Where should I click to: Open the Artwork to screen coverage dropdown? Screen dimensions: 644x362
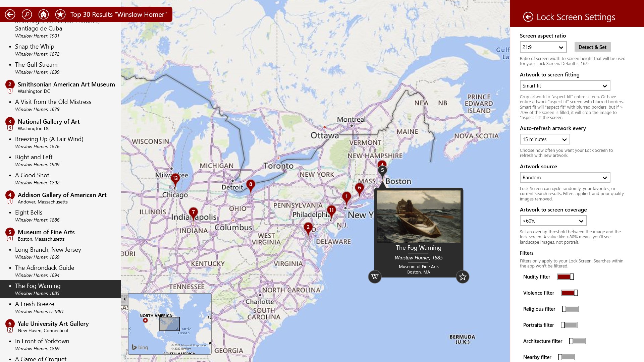click(x=553, y=221)
